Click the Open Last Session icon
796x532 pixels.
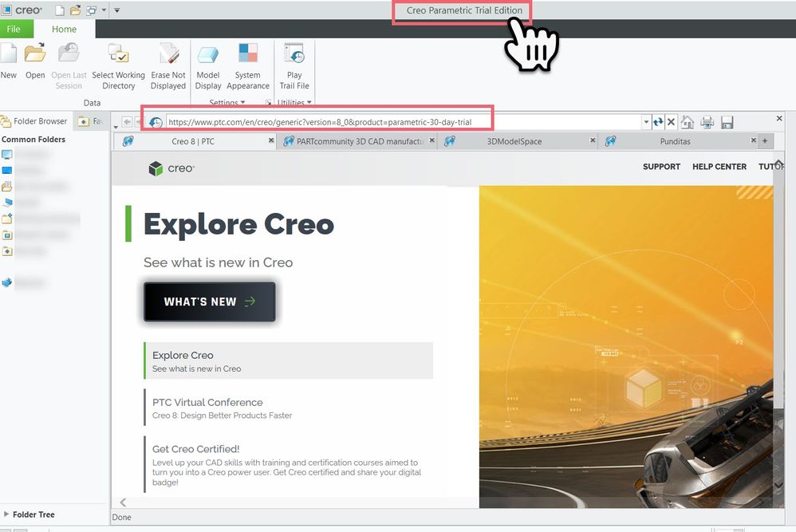(69, 53)
